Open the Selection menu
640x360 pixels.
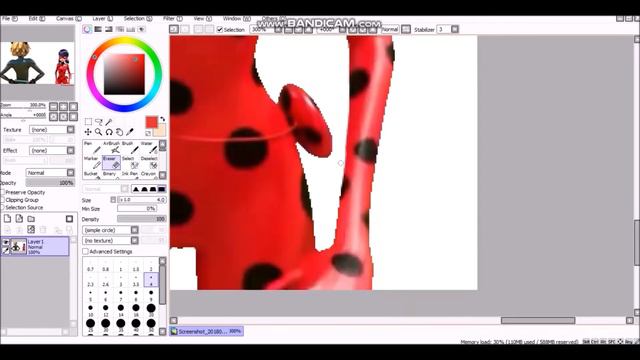pyautogui.click(x=138, y=19)
